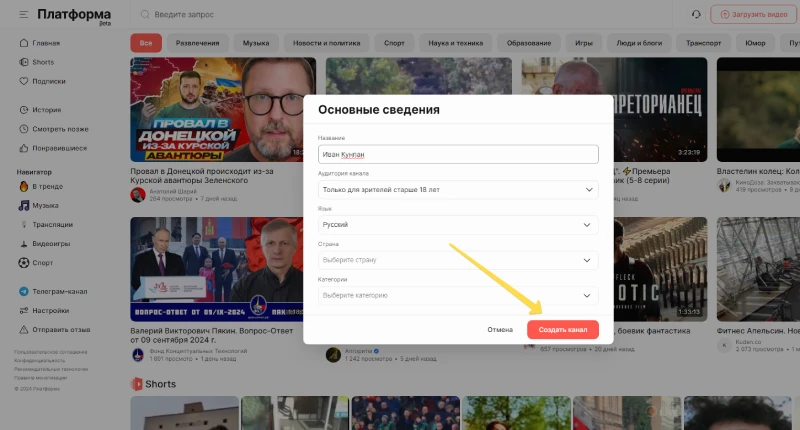Open the Язык dropdown showing Русский

(x=458, y=224)
